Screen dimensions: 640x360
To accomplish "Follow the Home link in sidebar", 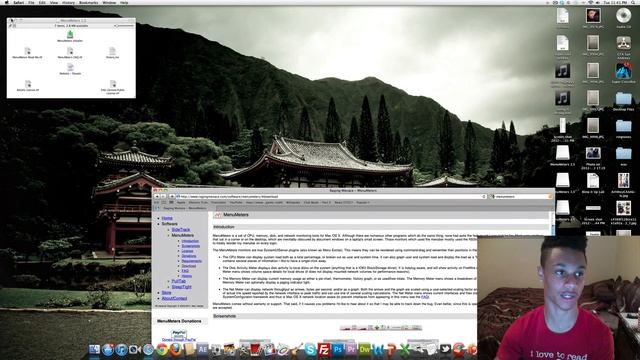I will click(x=167, y=218).
